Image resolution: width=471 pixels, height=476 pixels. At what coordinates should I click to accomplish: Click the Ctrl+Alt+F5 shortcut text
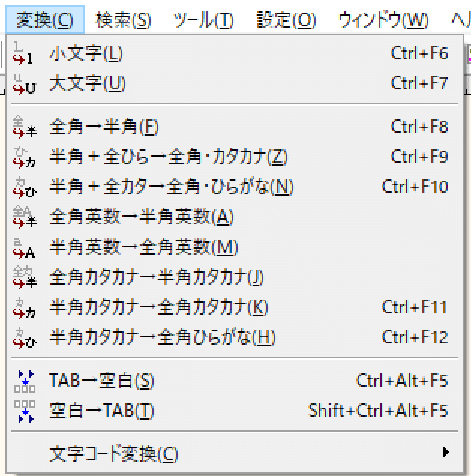click(402, 381)
